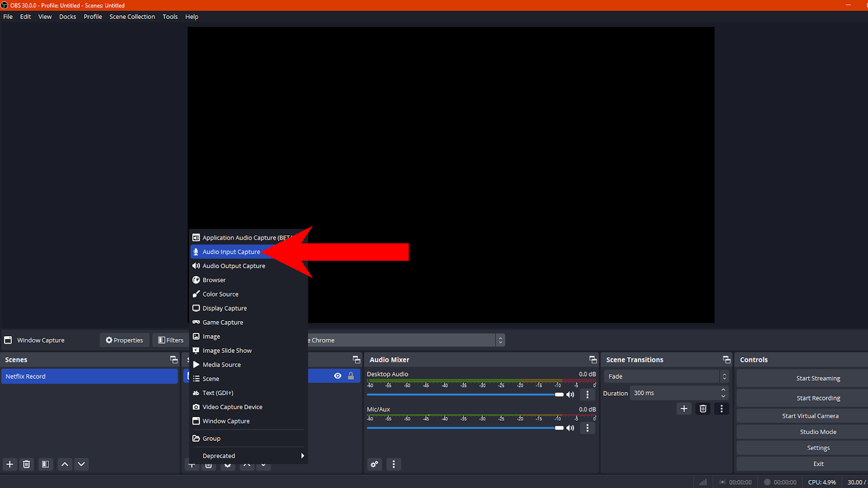Screen dimensions: 868x488
Task: Pop out the Scenes dock
Action: pos(174,359)
